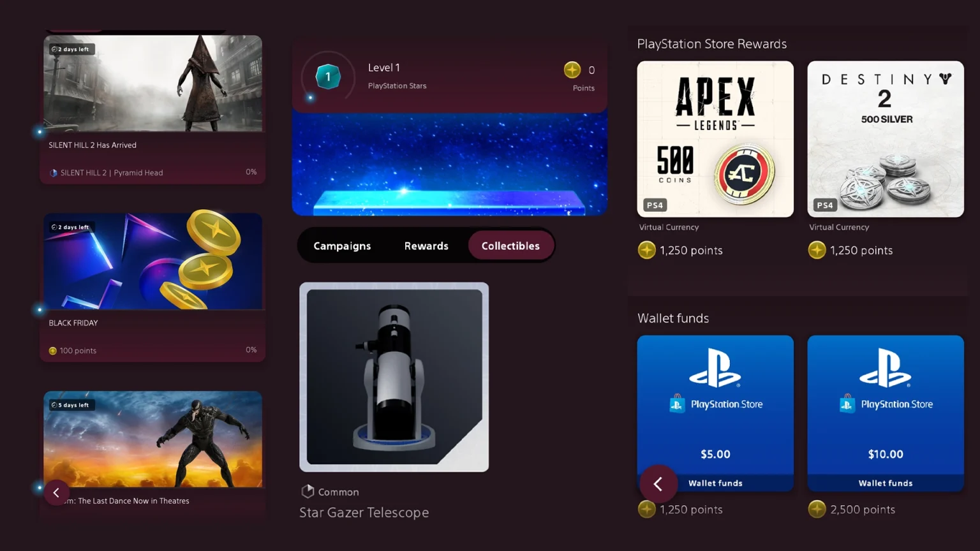Click the coin icon under Destiny 2 Silver
This screenshot has width=980, height=551.
(817, 250)
